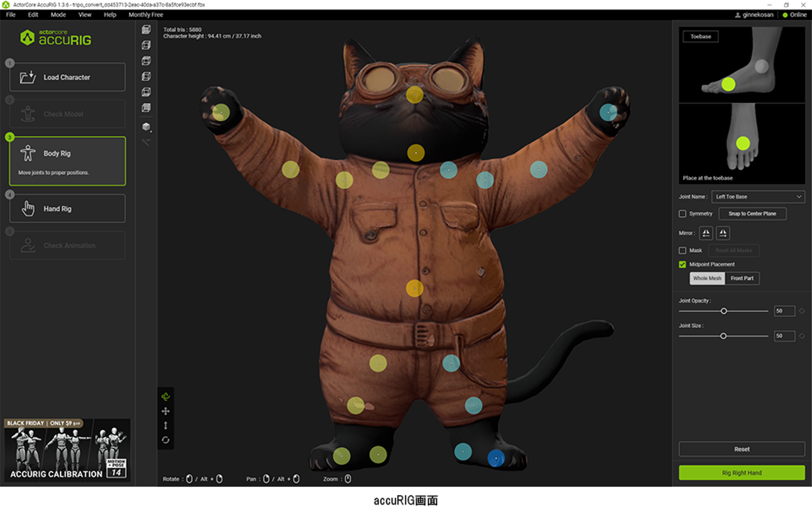Select the Body Rig step button
The width and height of the screenshot is (812, 514).
(x=68, y=161)
